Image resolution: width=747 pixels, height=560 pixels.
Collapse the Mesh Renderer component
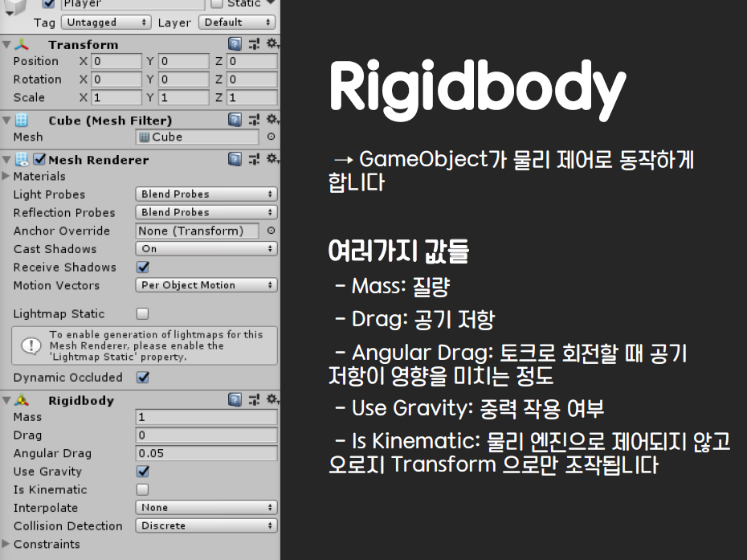pos(6,159)
